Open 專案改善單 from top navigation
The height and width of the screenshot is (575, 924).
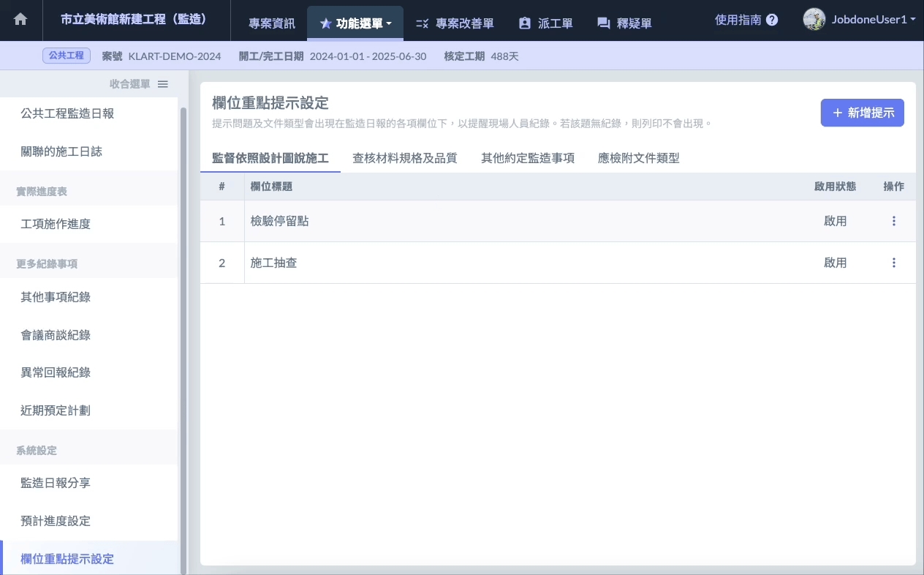click(x=455, y=23)
